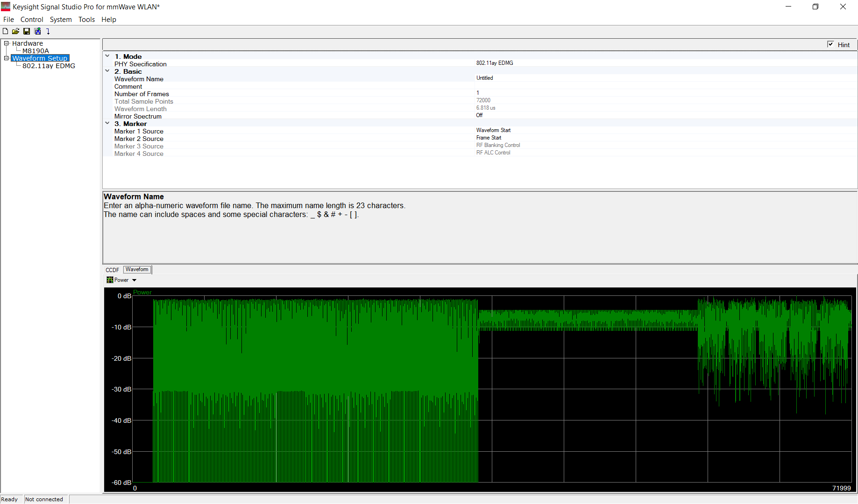Image resolution: width=858 pixels, height=504 pixels.
Task: Collapse the Hardware tree node
Action: (x=7, y=43)
